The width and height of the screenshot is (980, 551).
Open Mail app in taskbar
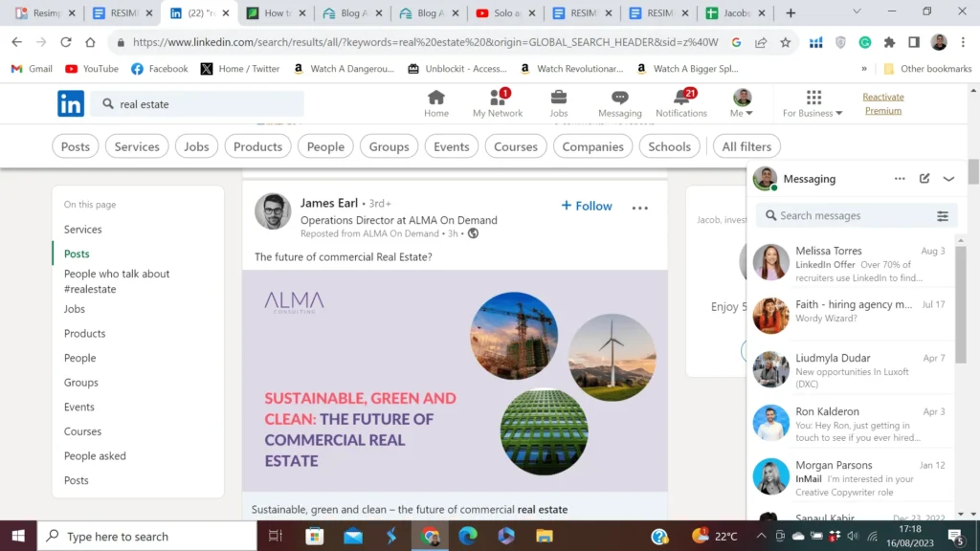click(353, 536)
